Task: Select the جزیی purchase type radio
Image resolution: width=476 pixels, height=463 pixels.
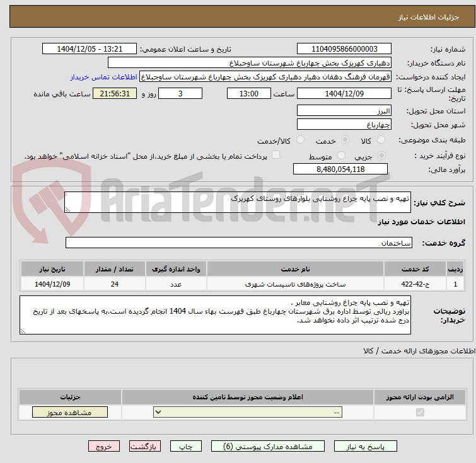Action: pyautogui.click(x=381, y=156)
